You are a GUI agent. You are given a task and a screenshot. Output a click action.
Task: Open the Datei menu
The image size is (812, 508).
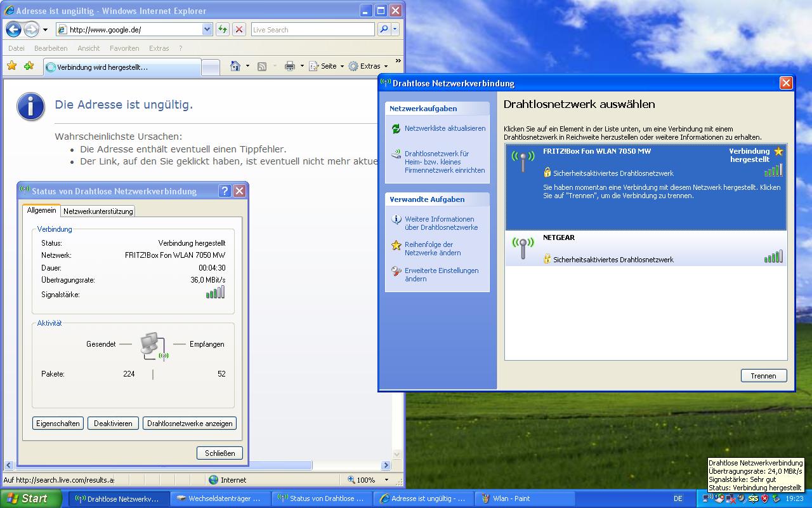[x=16, y=48]
